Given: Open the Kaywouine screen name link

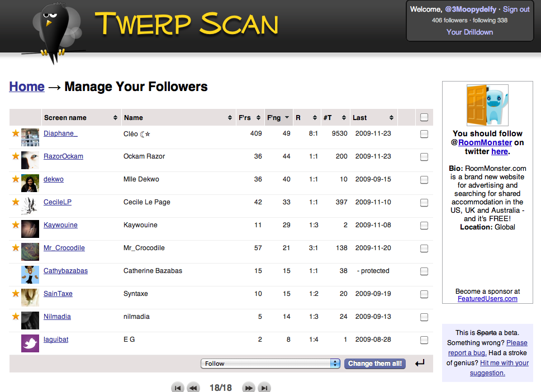Looking at the screenshot, I should pos(60,225).
